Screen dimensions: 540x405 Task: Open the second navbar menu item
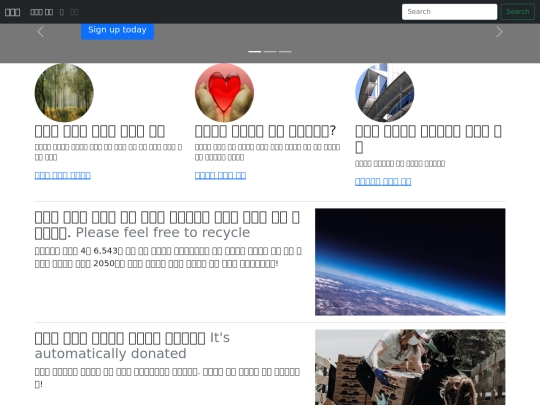tap(41, 12)
